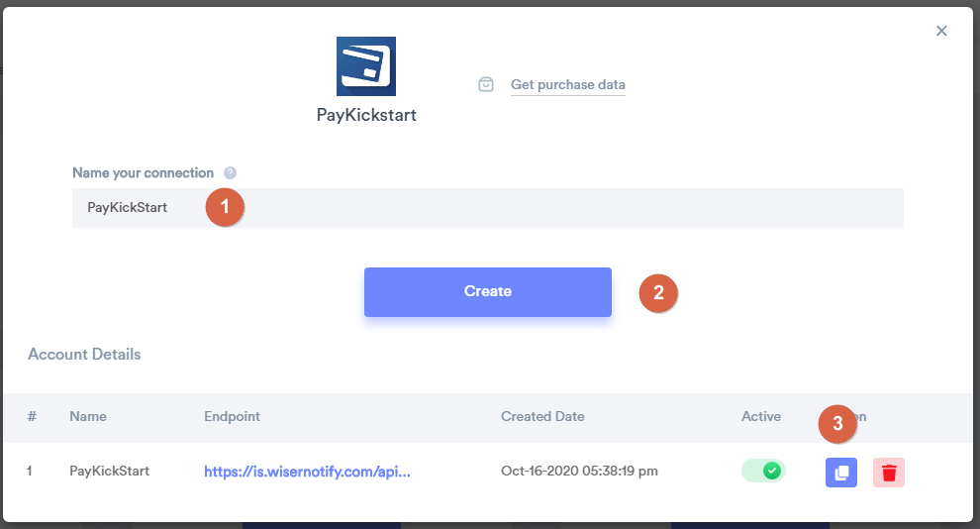980x529 pixels.
Task: Click the Endpoint column header
Action: coord(232,416)
